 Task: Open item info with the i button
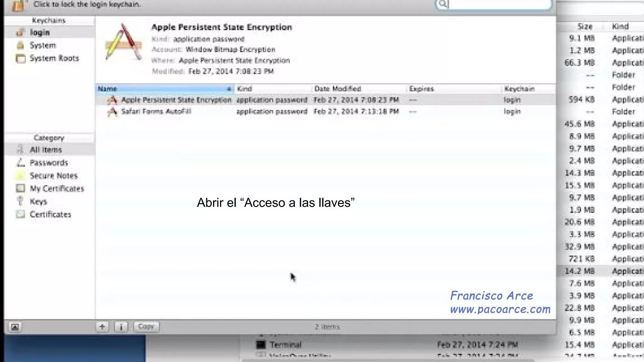coord(121,327)
